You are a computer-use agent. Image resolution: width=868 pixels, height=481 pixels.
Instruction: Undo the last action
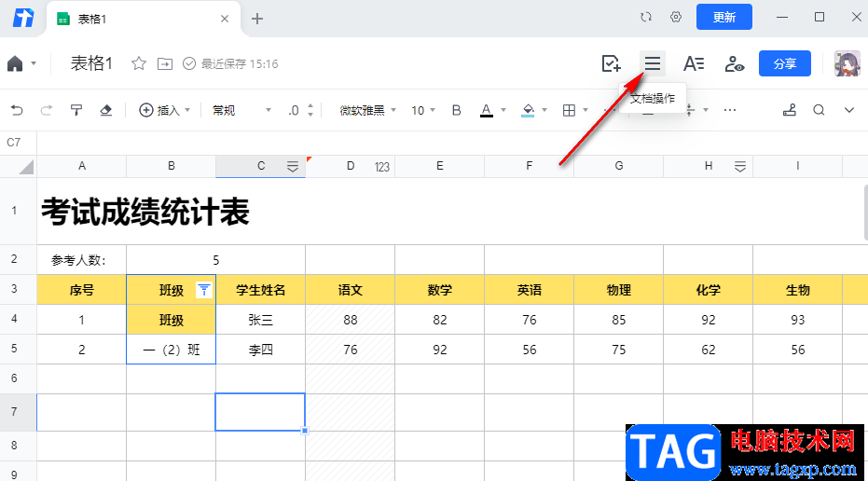point(17,110)
